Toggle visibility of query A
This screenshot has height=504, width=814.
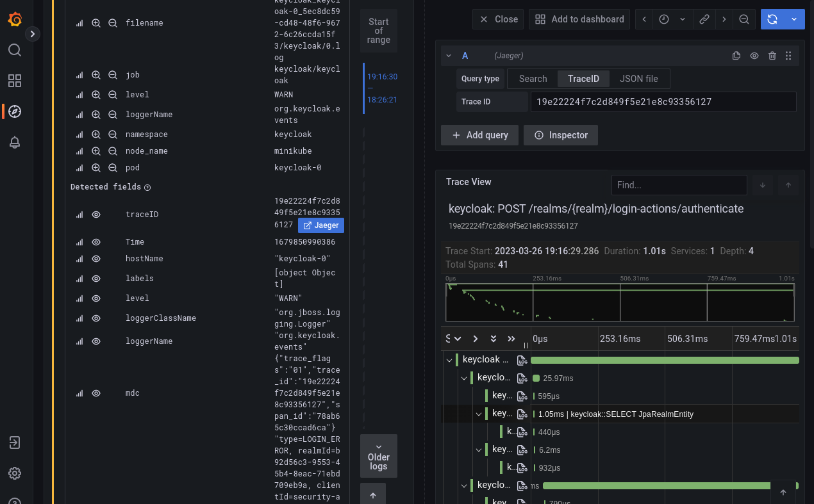pyautogui.click(x=754, y=56)
